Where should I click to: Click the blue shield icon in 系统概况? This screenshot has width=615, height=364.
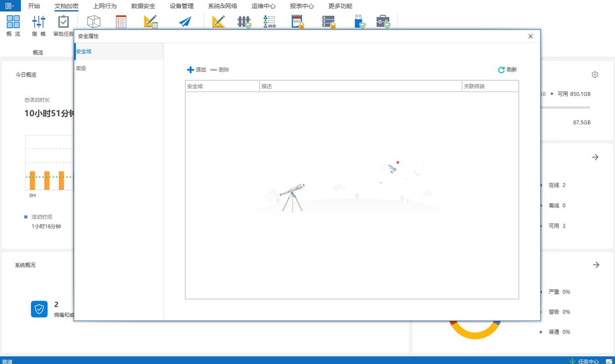(x=39, y=309)
